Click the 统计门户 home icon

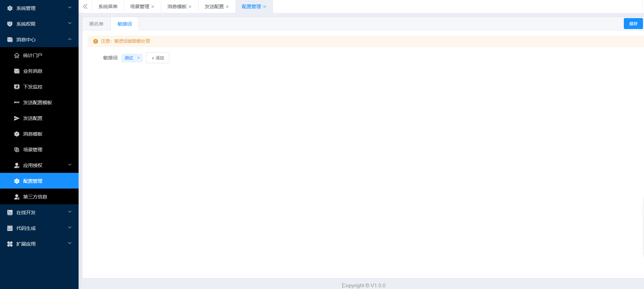tap(16, 55)
